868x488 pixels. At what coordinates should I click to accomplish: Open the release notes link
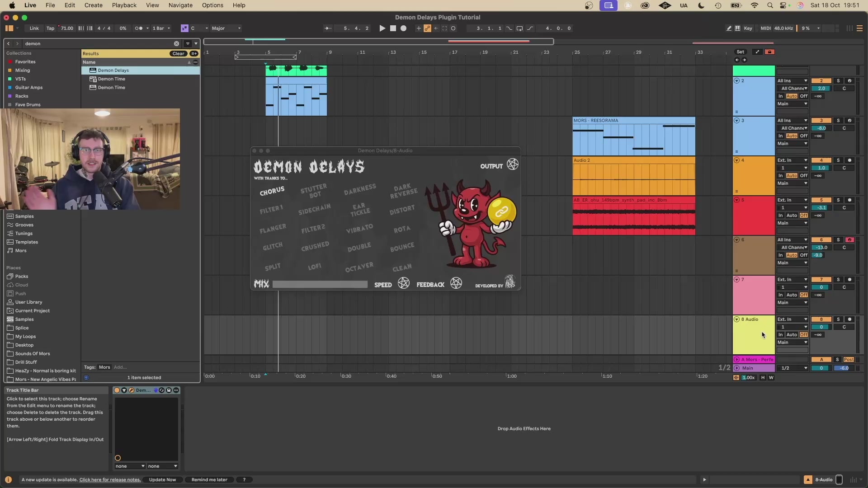pyautogui.click(x=110, y=480)
